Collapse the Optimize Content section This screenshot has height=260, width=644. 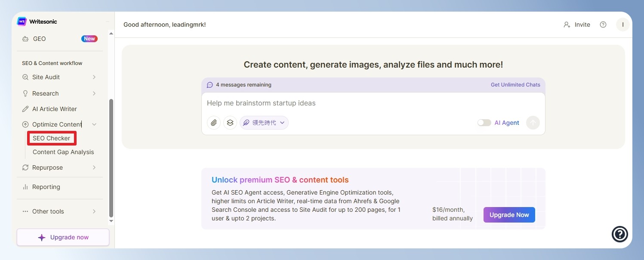click(x=94, y=124)
